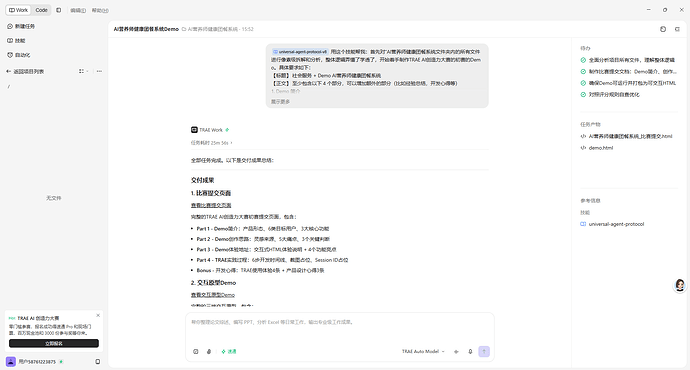Click the project folder breadcrumb in header

210,29
